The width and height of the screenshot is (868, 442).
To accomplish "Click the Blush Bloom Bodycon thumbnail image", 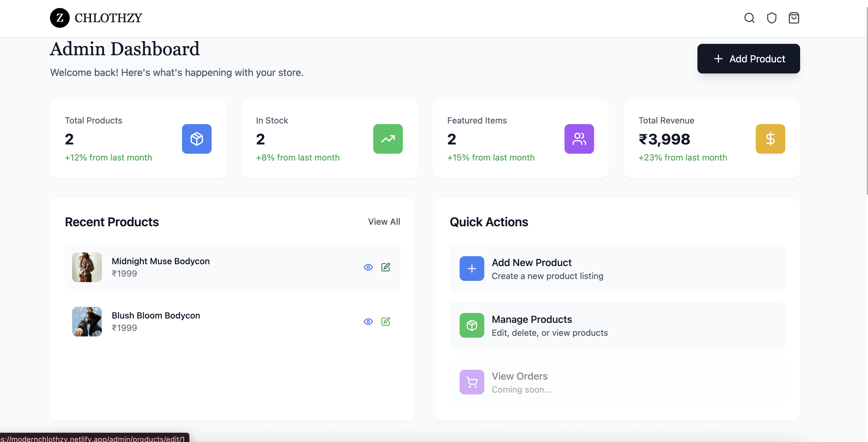I will [87, 322].
